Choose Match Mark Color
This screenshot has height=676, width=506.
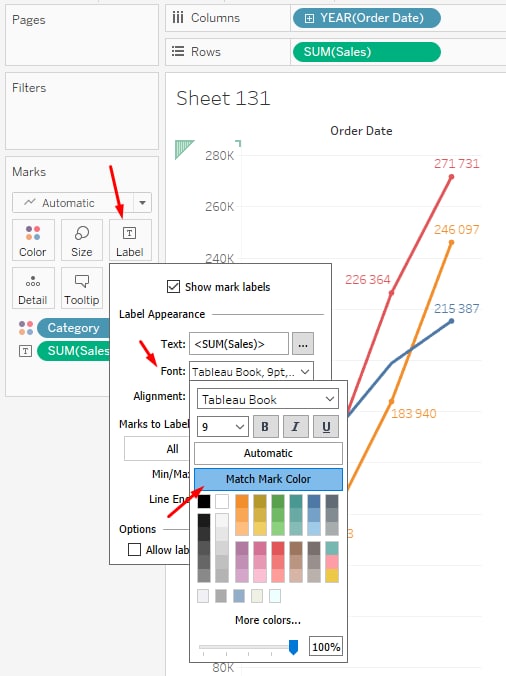click(x=268, y=479)
